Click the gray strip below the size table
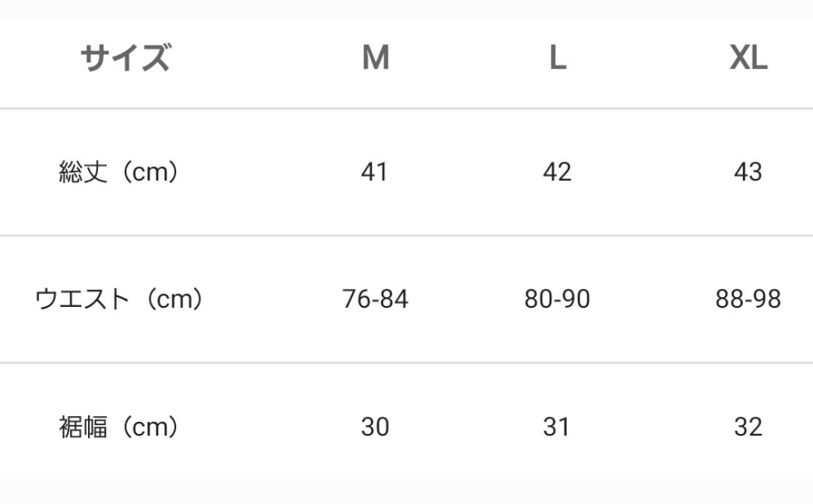 pos(406,491)
